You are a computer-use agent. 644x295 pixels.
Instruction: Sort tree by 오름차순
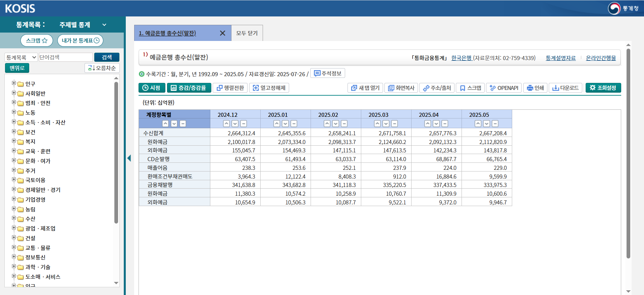pos(102,68)
